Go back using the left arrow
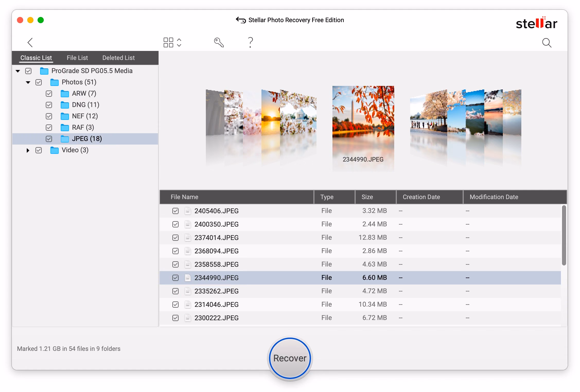 (30, 42)
